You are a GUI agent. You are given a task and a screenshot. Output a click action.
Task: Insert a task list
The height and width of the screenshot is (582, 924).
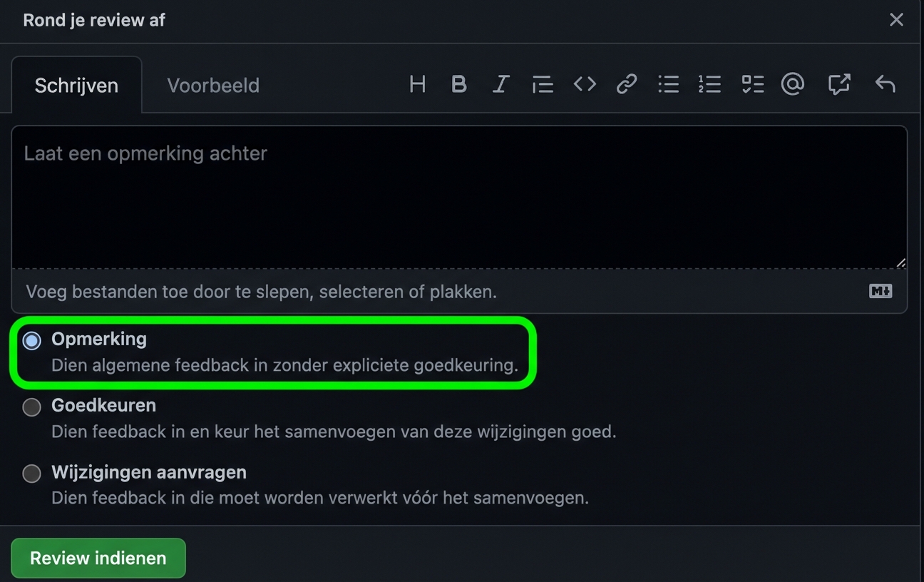[752, 84]
